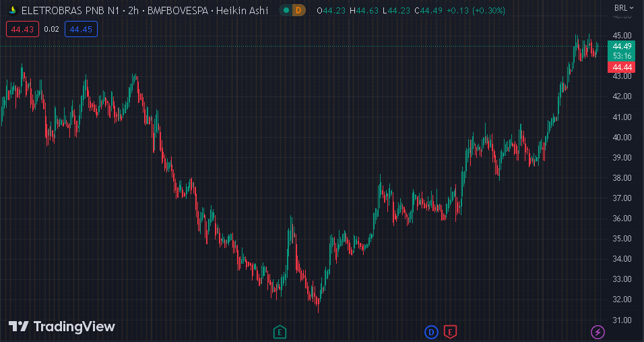The width and height of the screenshot is (644, 342).
Task: Click the blue buy price 44.45 button
Action: pos(81,29)
